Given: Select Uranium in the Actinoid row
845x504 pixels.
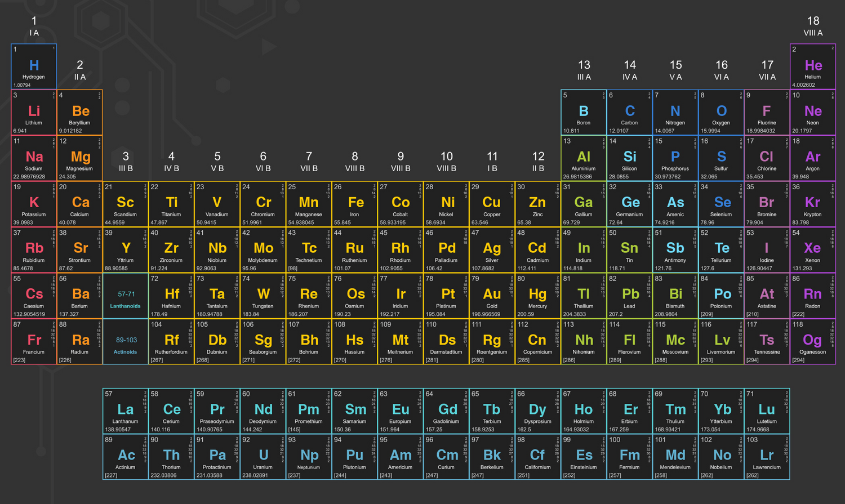Looking at the screenshot, I should pyautogui.click(x=263, y=456).
